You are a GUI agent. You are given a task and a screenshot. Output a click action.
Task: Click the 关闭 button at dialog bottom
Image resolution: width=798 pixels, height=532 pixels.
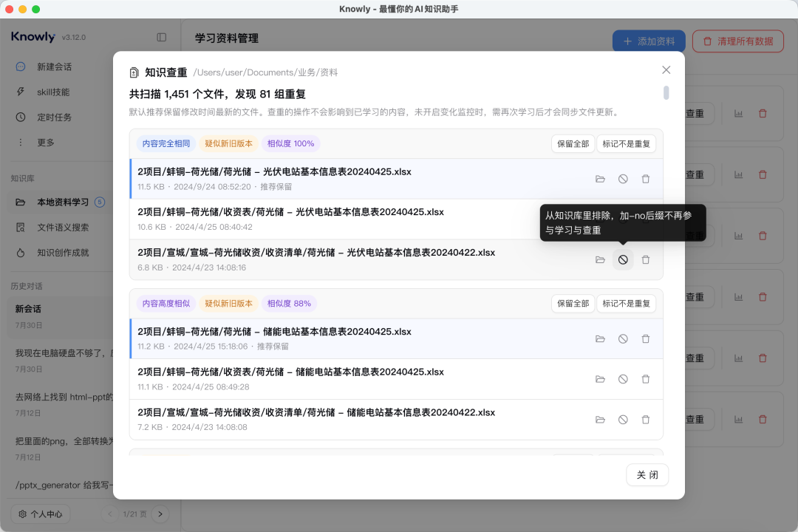[x=647, y=475]
